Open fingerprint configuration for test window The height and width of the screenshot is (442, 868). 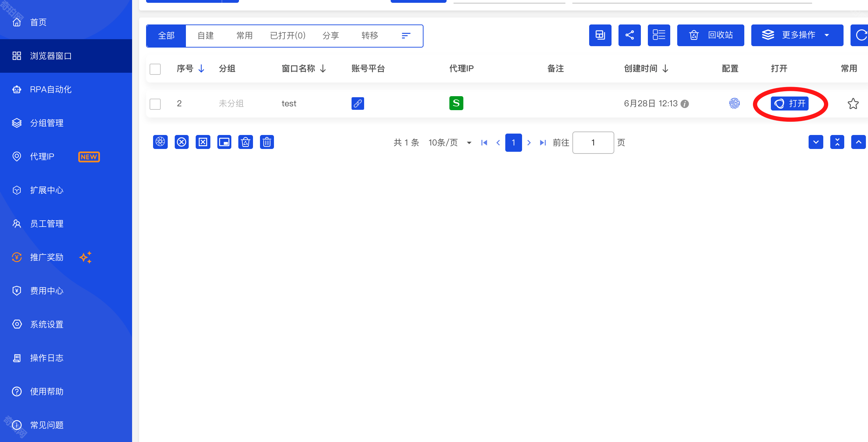(735, 104)
